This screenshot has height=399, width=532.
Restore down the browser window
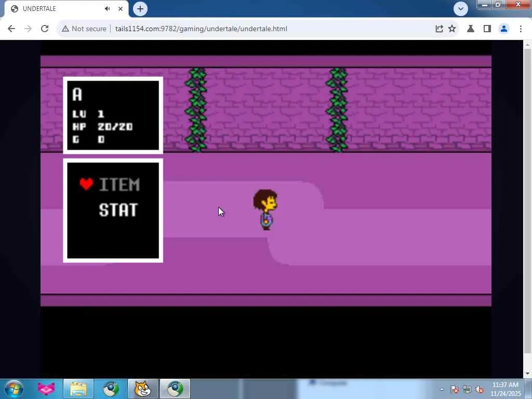pos(498,4)
